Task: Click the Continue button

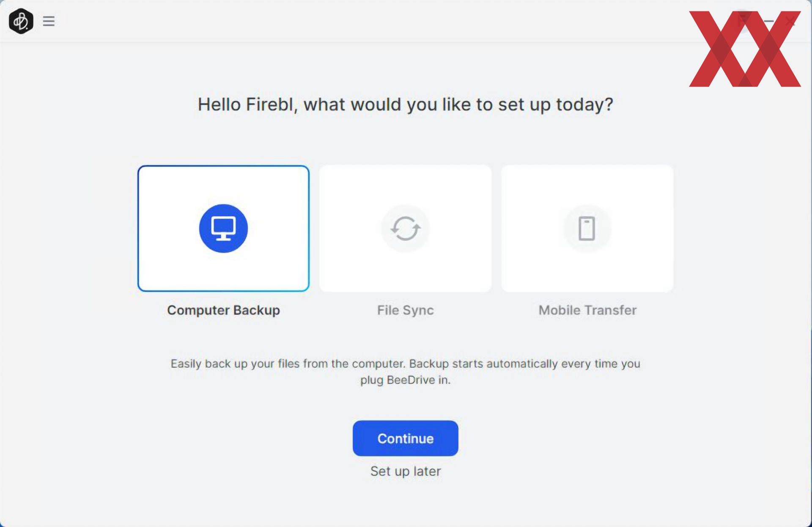Action: (405, 438)
